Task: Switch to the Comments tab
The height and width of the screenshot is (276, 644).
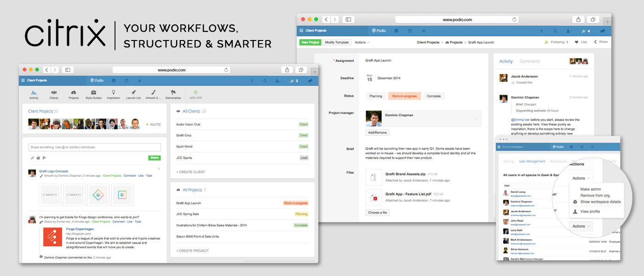Action: pyautogui.click(x=530, y=61)
